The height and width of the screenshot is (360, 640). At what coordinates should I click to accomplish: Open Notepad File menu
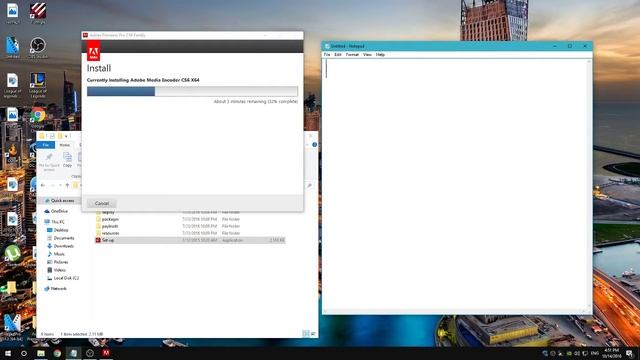[327, 54]
